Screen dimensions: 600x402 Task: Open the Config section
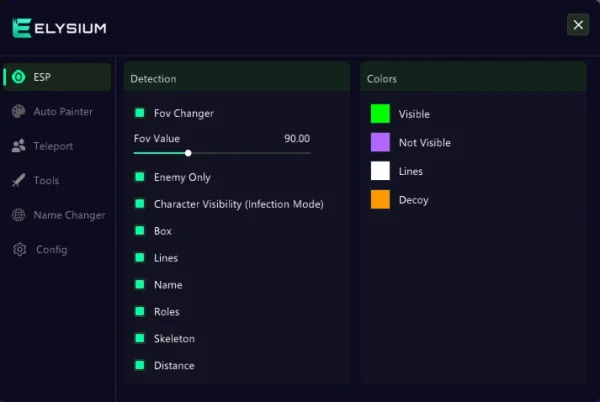click(x=57, y=249)
